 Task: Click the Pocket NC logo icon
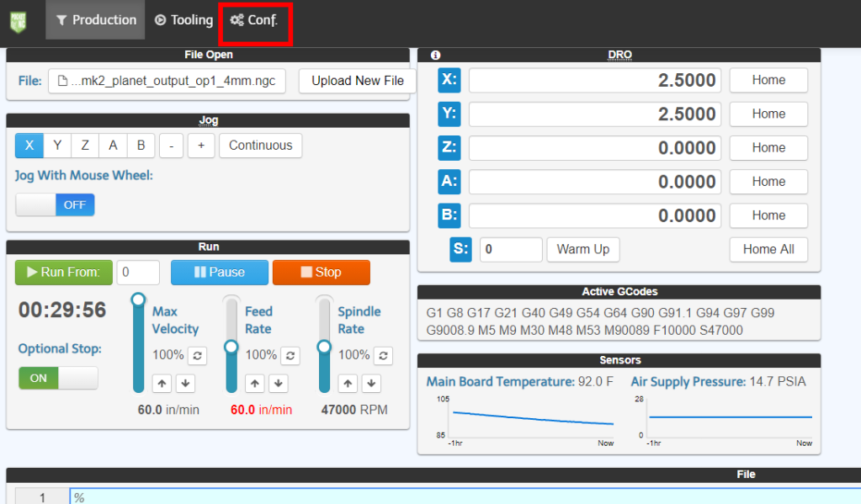(x=18, y=20)
